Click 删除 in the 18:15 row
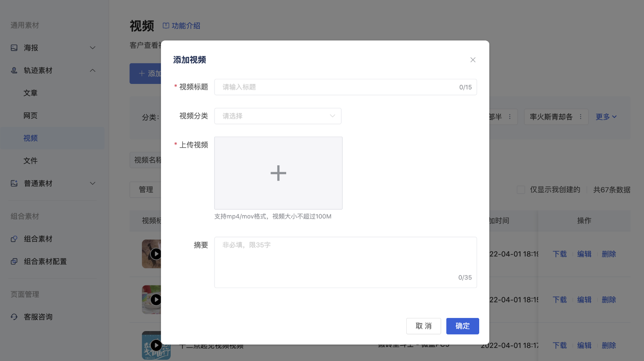Screen dimensions: 644x361 click(x=609, y=299)
